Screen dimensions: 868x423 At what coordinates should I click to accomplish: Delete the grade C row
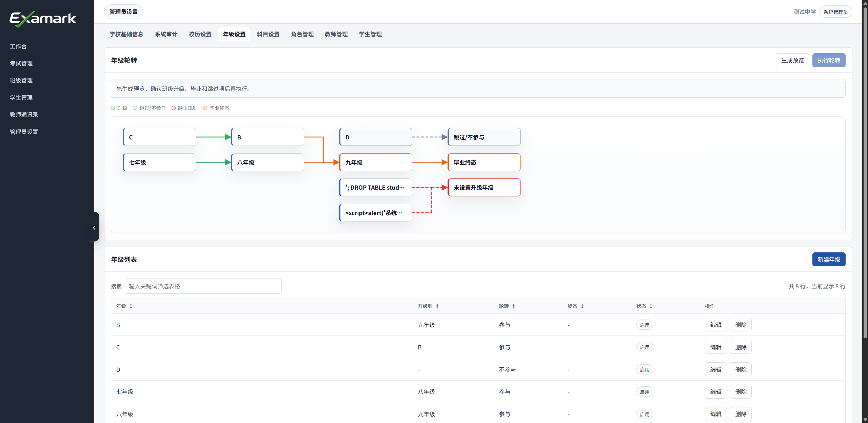(x=741, y=347)
